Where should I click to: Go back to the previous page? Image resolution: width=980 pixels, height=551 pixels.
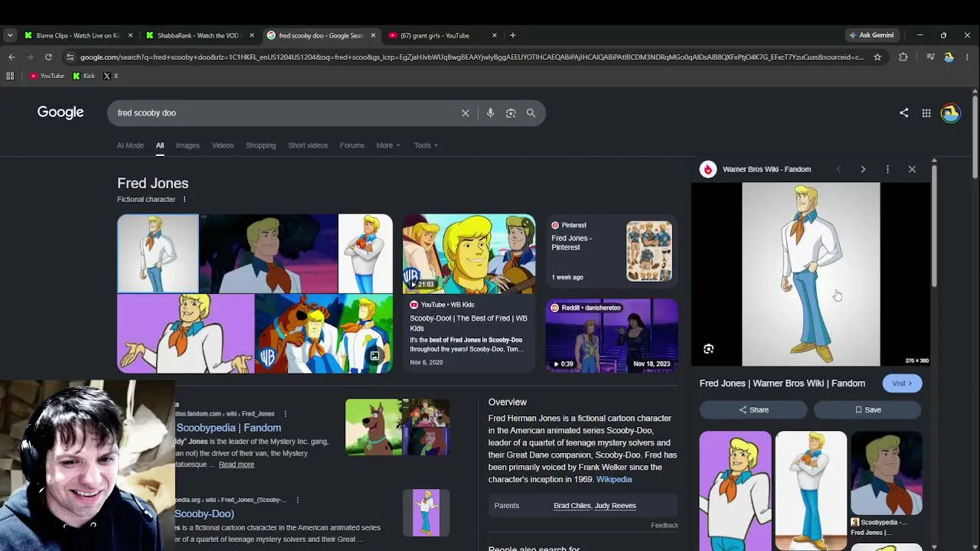click(x=11, y=57)
